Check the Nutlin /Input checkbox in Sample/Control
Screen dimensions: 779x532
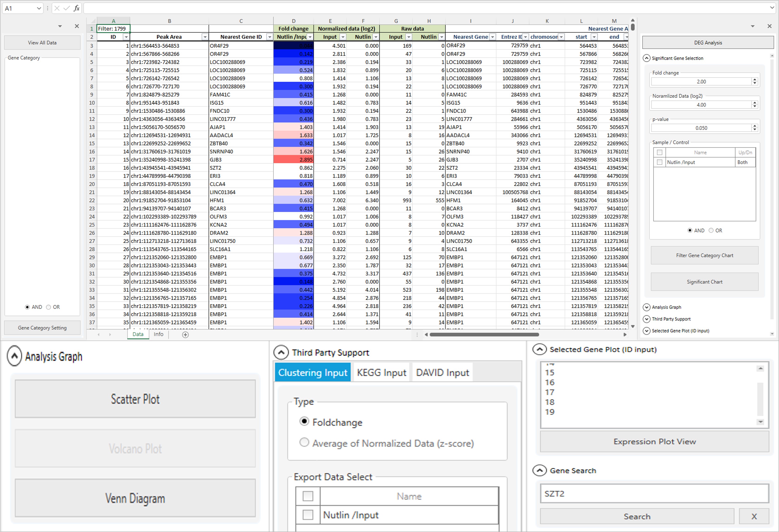coord(660,162)
